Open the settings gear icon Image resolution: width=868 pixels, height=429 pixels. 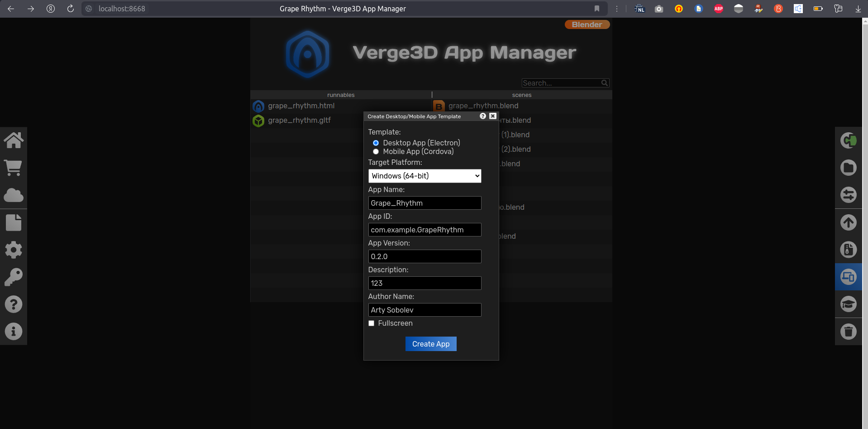coord(14,250)
